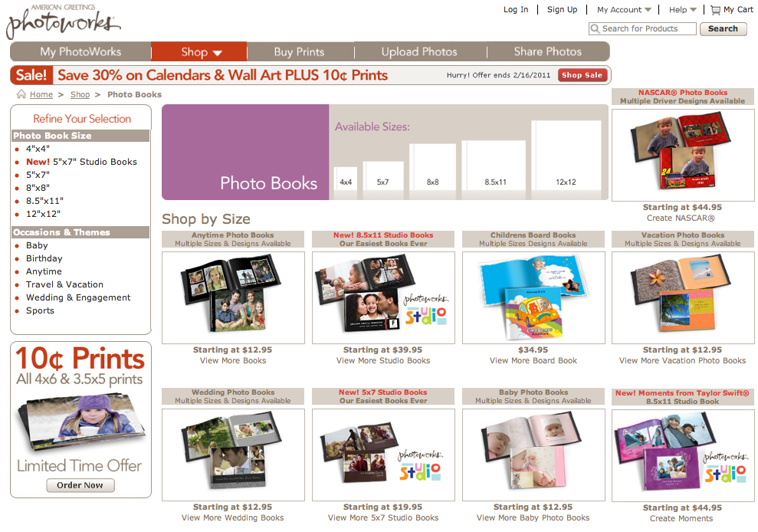
Task: Choose the 4x4 size book icon
Action: point(346,182)
